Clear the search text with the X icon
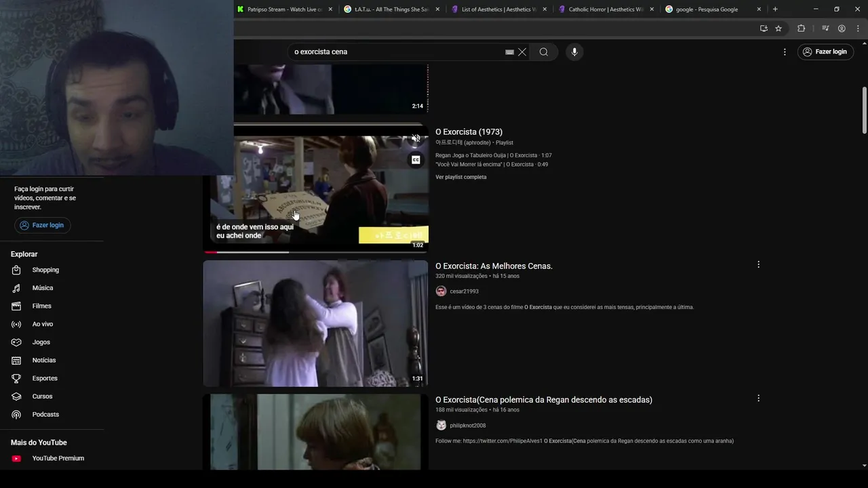 point(522,52)
